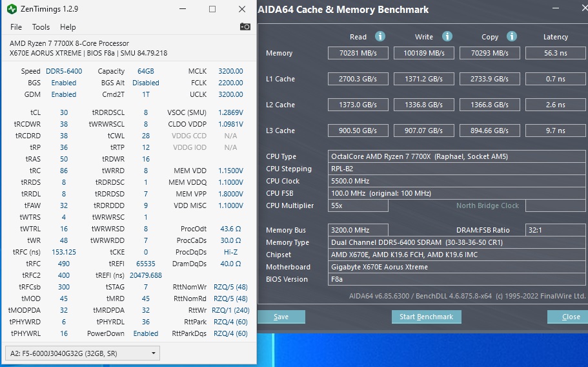Close the ZenTimings window
This screenshot has height=367, width=588.
pyautogui.click(x=241, y=9)
